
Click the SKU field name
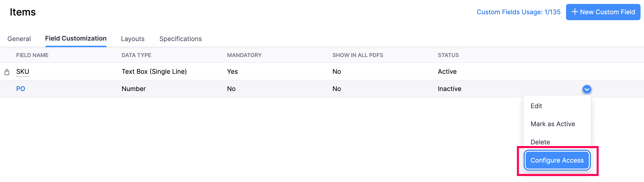pyautogui.click(x=22, y=72)
